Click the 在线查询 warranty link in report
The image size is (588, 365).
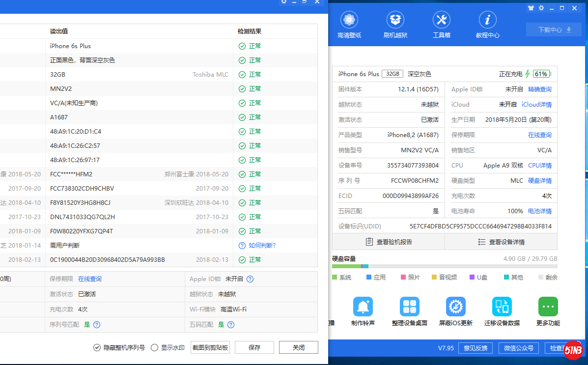tap(90, 279)
